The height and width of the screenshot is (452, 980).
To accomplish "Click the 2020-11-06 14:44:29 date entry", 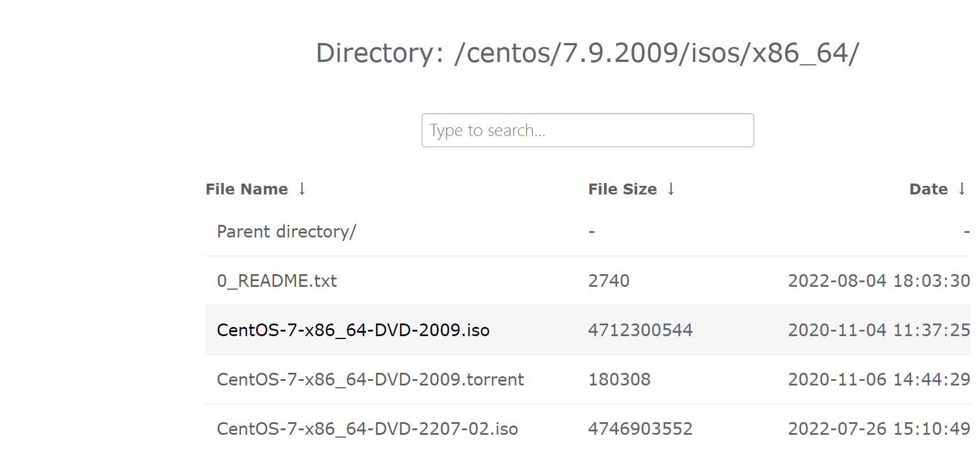I will [878, 380].
